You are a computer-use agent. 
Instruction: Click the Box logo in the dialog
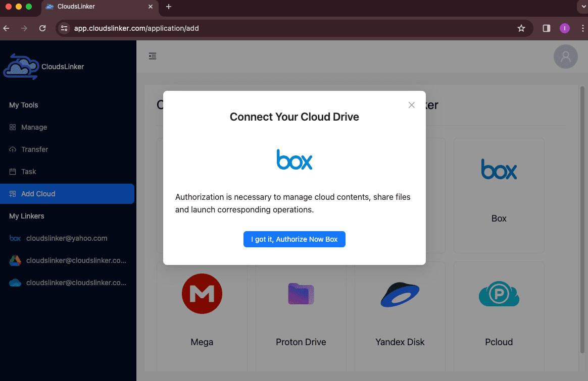pos(295,159)
